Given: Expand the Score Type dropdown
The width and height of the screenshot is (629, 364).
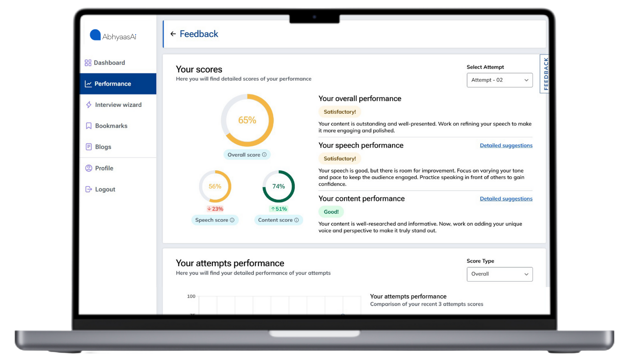Looking at the screenshot, I should click(x=499, y=274).
